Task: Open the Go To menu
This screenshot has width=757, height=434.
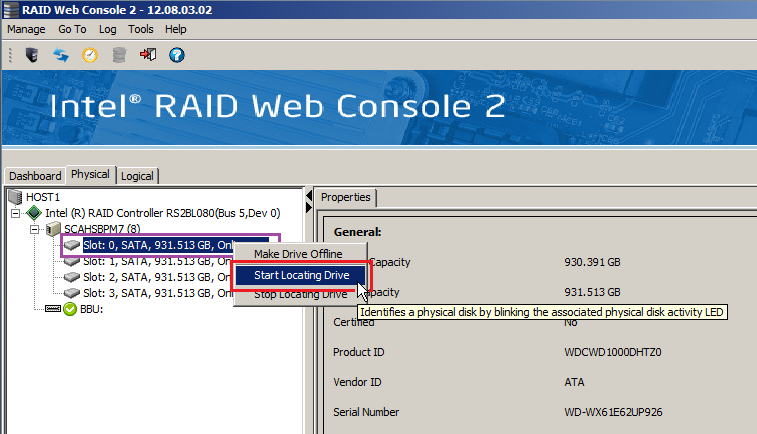Action: tap(72, 29)
